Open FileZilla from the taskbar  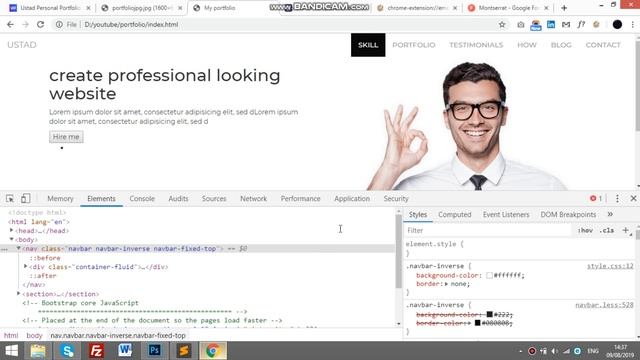[96, 351]
